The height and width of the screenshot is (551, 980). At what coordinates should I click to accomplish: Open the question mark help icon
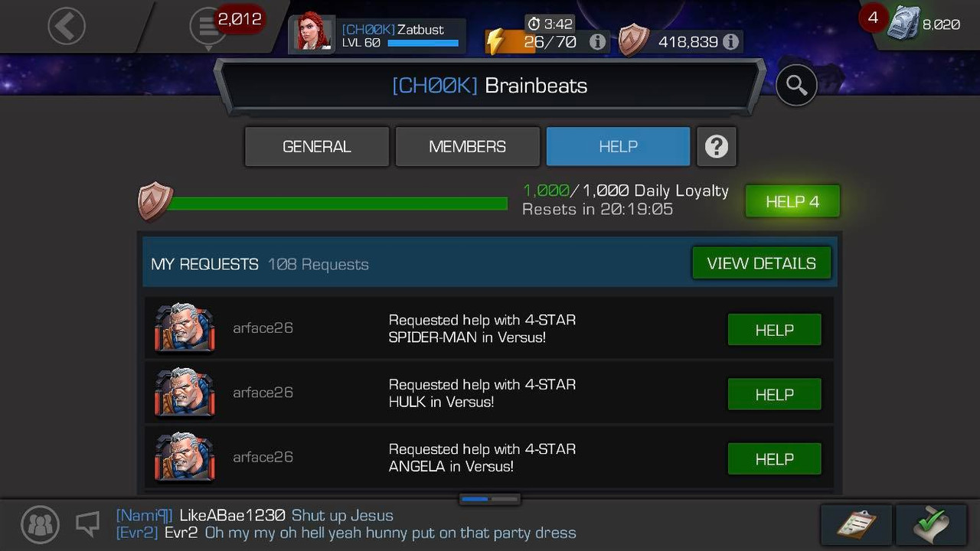click(717, 146)
